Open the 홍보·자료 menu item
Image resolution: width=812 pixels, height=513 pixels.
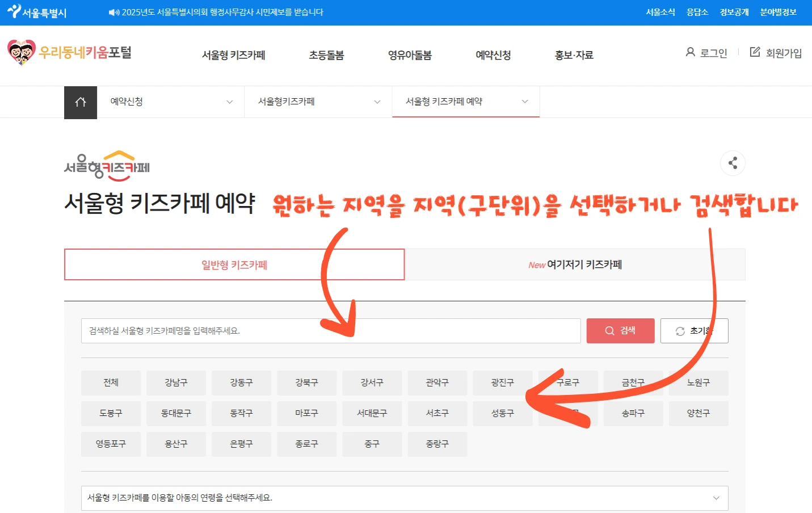[x=573, y=54]
